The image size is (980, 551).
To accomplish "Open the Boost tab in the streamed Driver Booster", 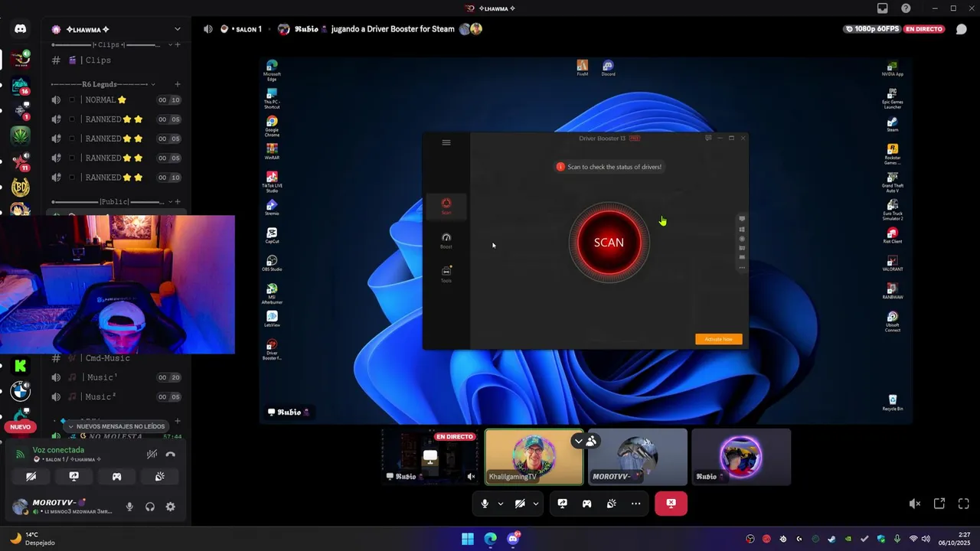I will (446, 240).
